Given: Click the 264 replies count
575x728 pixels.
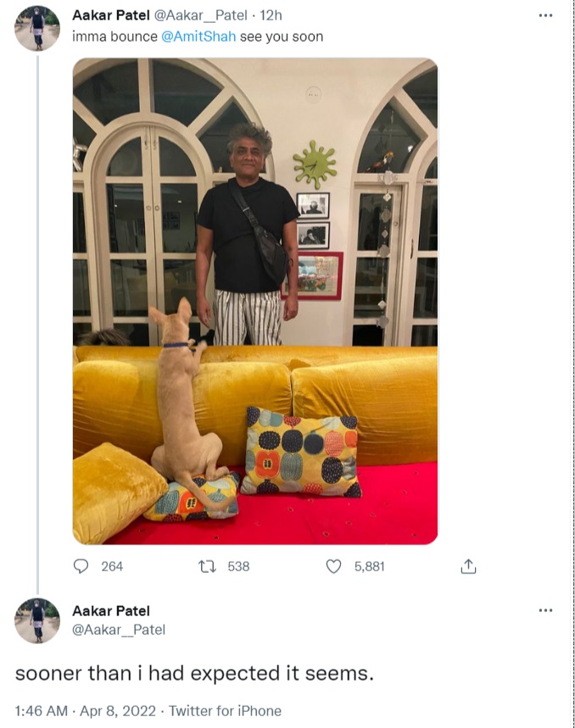Looking at the screenshot, I should (x=112, y=566).
